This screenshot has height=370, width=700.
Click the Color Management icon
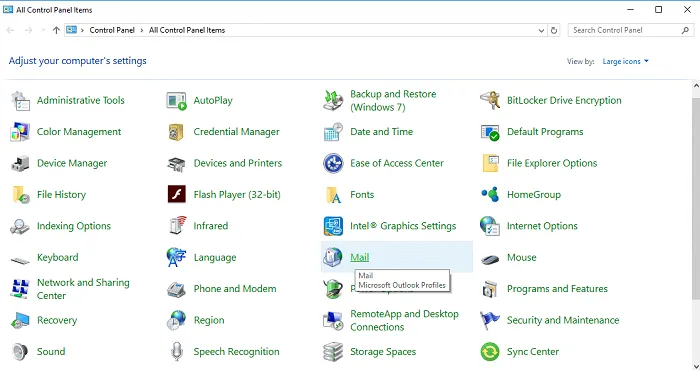pos(20,132)
